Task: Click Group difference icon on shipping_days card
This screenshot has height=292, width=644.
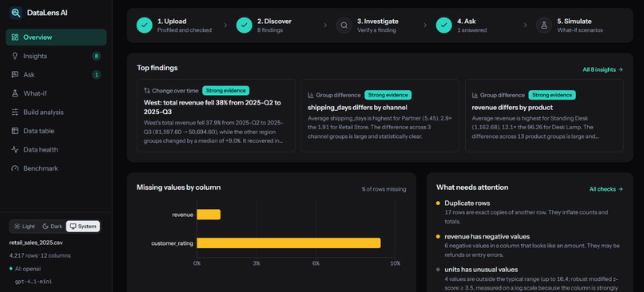Action: [x=311, y=95]
